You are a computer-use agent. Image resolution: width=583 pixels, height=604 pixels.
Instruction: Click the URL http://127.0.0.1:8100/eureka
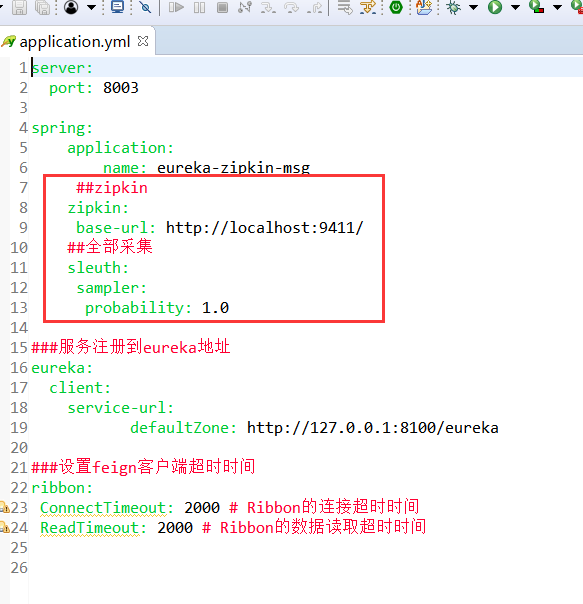373,428
